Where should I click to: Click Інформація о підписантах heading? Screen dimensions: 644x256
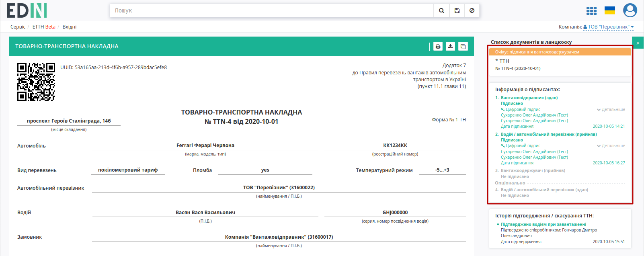[527, 89]
